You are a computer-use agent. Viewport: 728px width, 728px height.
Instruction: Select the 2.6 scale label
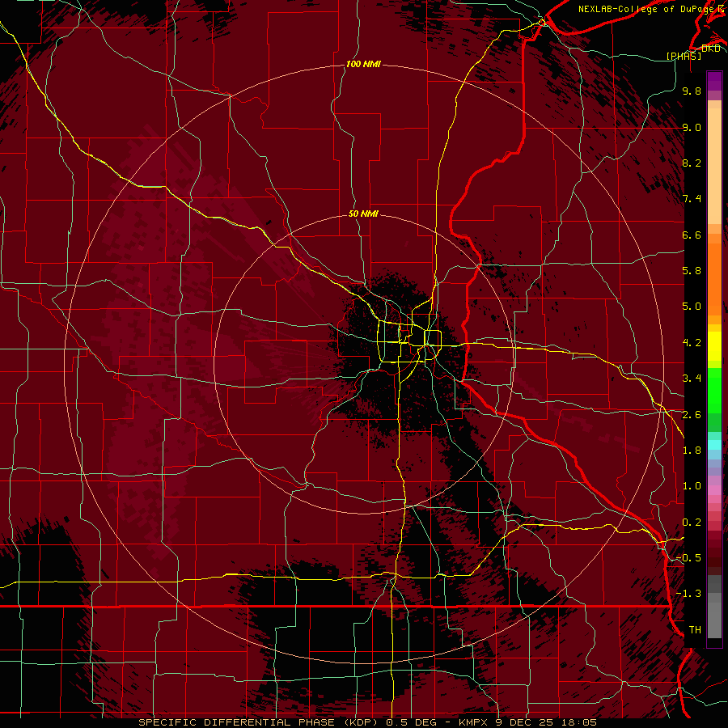click(x=692, y=415)
